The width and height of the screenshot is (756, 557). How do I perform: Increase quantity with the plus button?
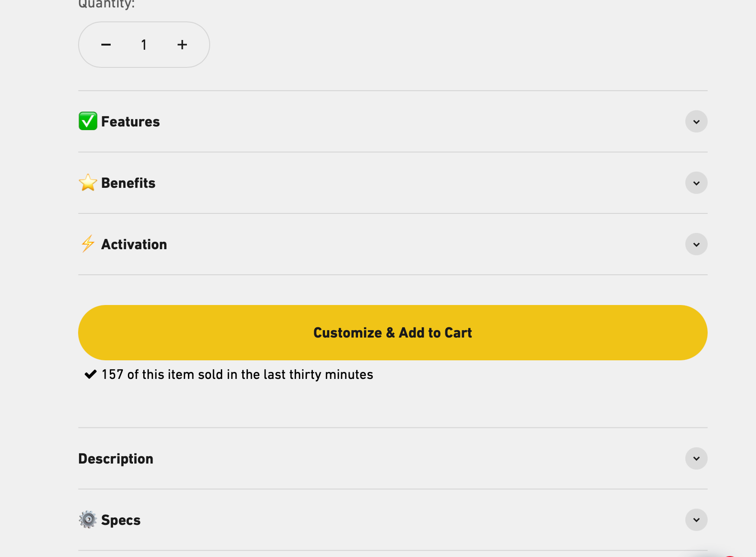(x=182, y=45)
